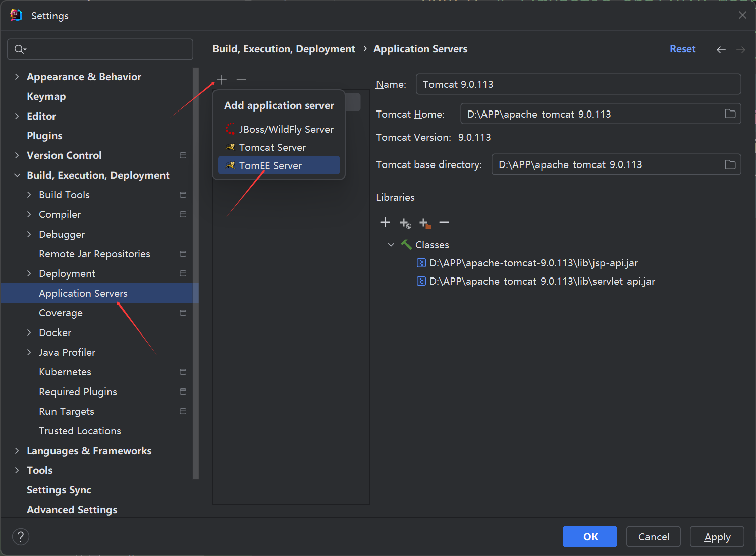This screenshot has height=556, width=756.
Task: Expand the Java Profiler node
Action: pos(29,352)
